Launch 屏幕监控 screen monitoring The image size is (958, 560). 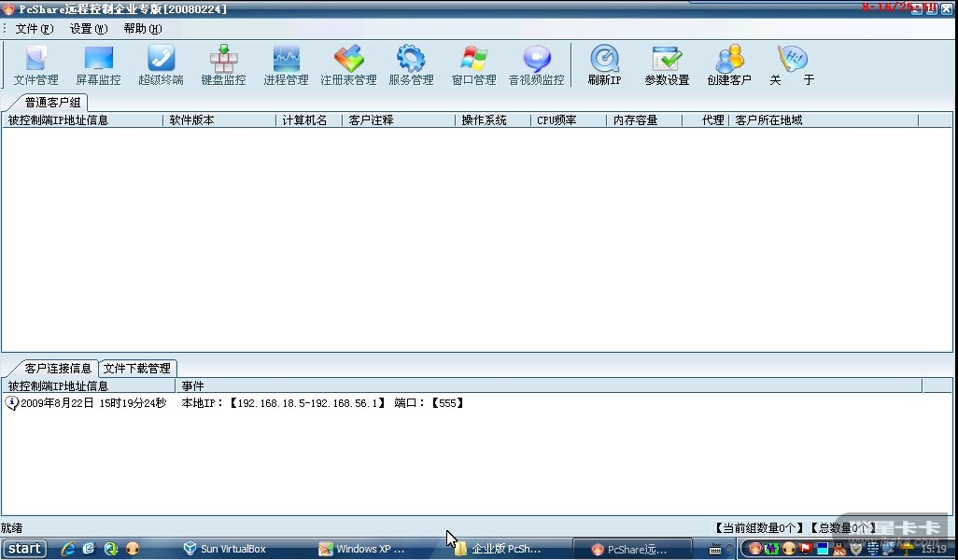click(x=98, y=65)
